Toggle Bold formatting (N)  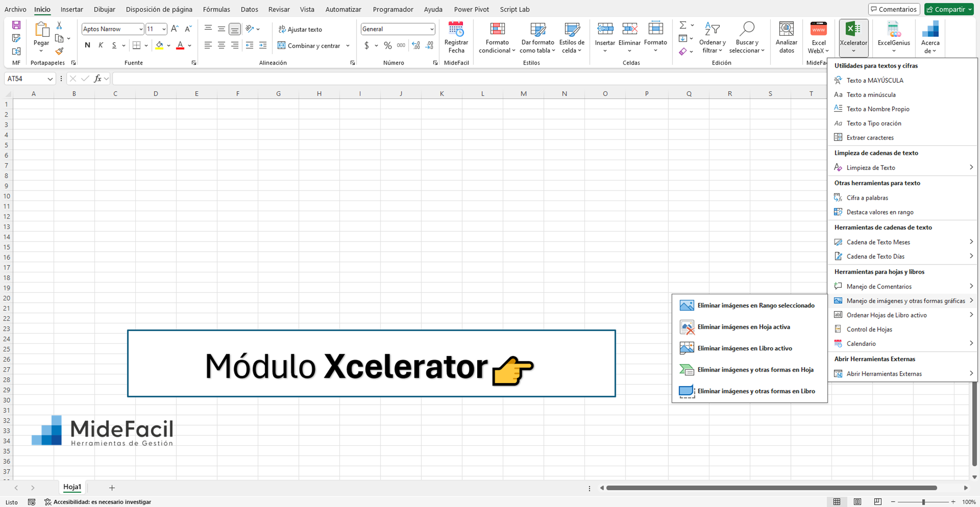pyautogui.click(x=87, y=46)
